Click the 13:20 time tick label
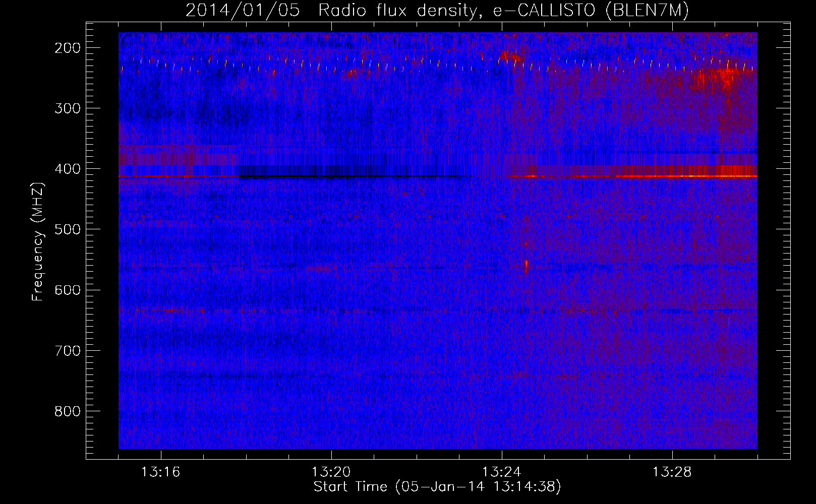The image size is (816, 504). pyautogui.click(x=331, y=472)
